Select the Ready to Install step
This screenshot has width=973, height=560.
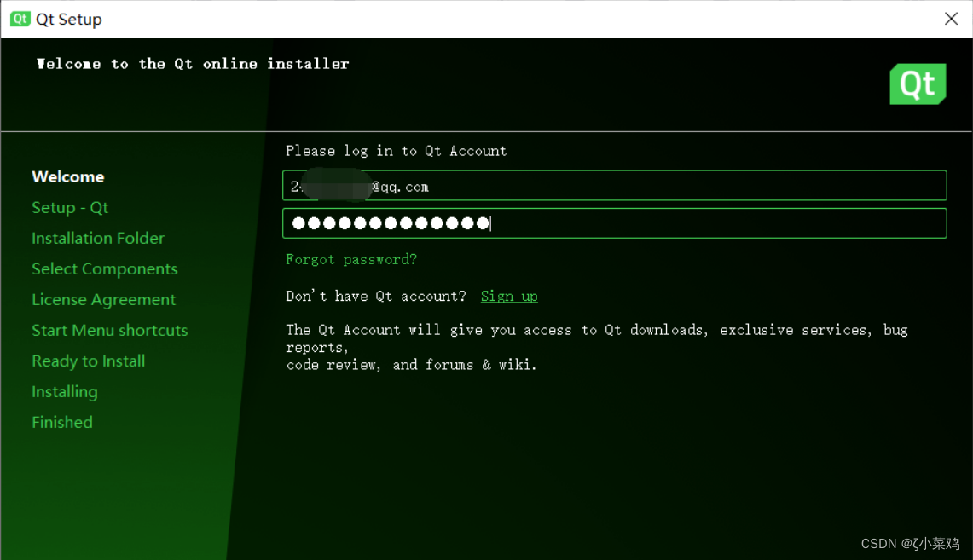coord(89,361)
